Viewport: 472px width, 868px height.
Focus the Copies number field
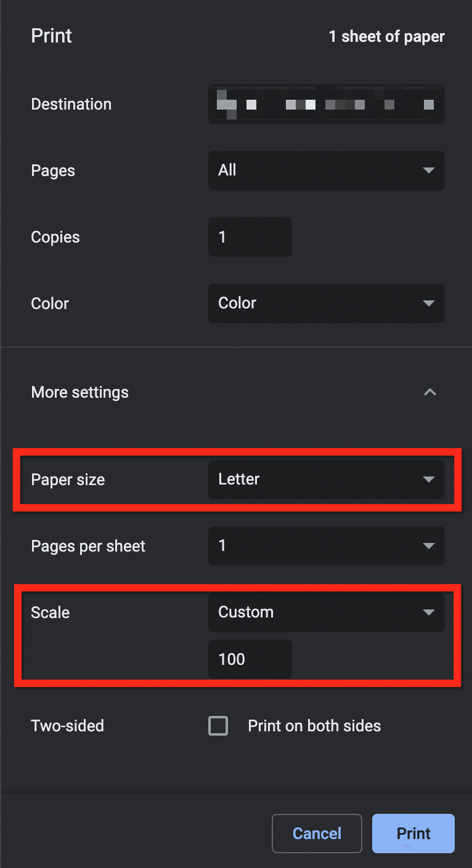(x=250, y=237)
